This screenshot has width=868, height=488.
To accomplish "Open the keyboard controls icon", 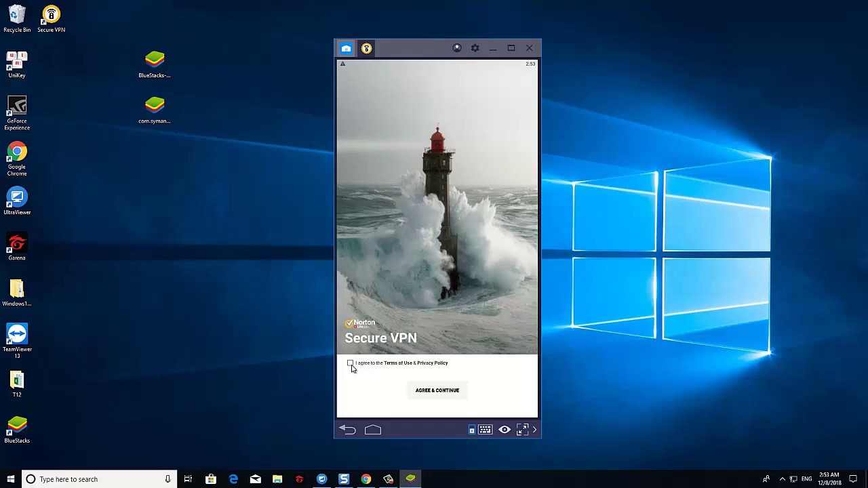I will point(485,430).
